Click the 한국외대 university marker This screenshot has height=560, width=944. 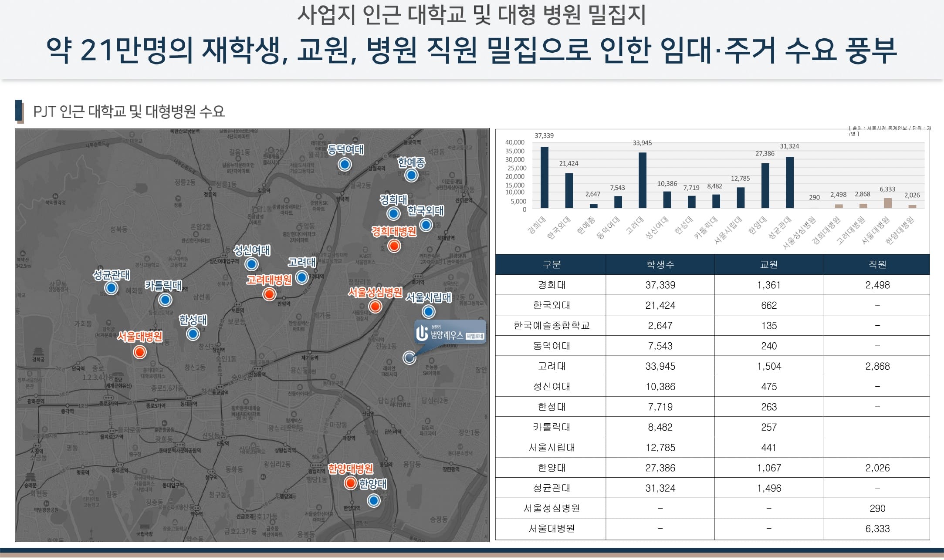click(x=426, y=225)
